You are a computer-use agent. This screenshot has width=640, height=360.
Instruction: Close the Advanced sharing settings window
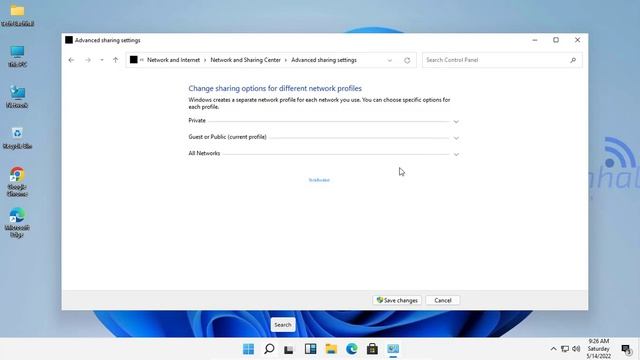click(x=577, y=40)
